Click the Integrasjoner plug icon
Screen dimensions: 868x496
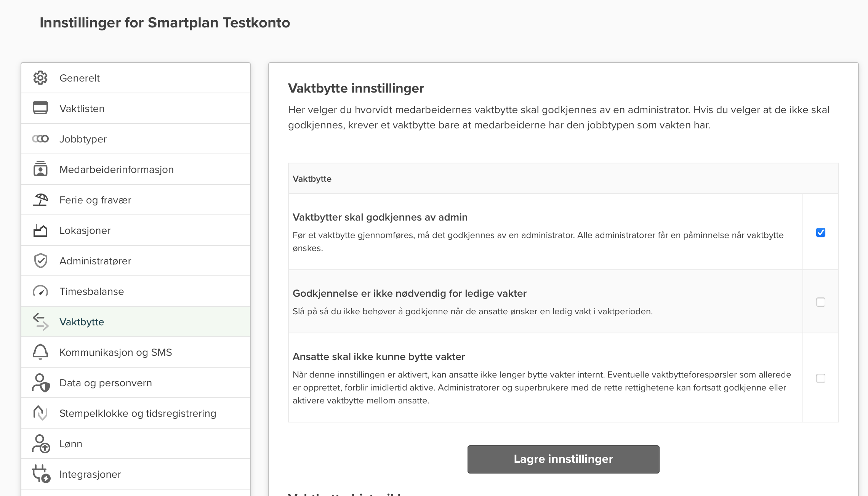(x=40, y=474)
